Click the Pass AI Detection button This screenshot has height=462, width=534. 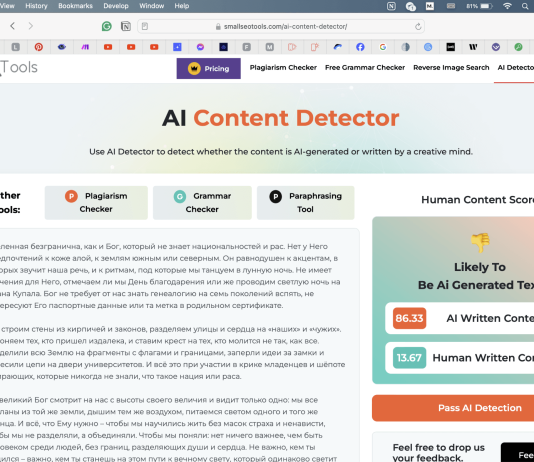click(x=453, y=408)
